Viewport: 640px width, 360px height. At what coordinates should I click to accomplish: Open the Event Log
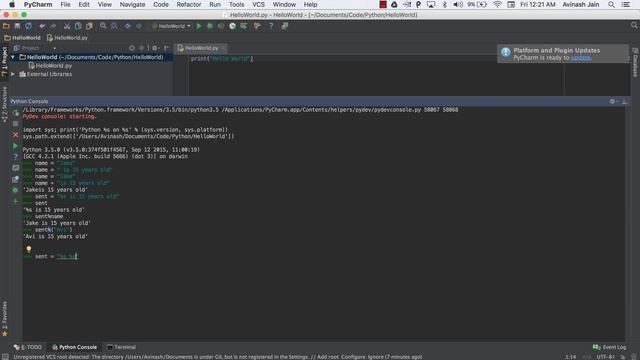(609, 347)
